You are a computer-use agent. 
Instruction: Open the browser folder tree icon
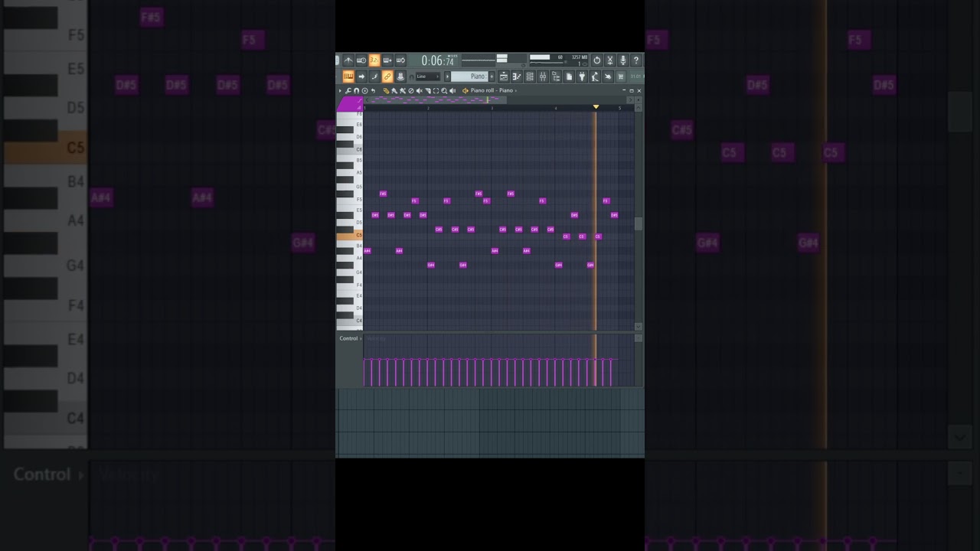556,77
